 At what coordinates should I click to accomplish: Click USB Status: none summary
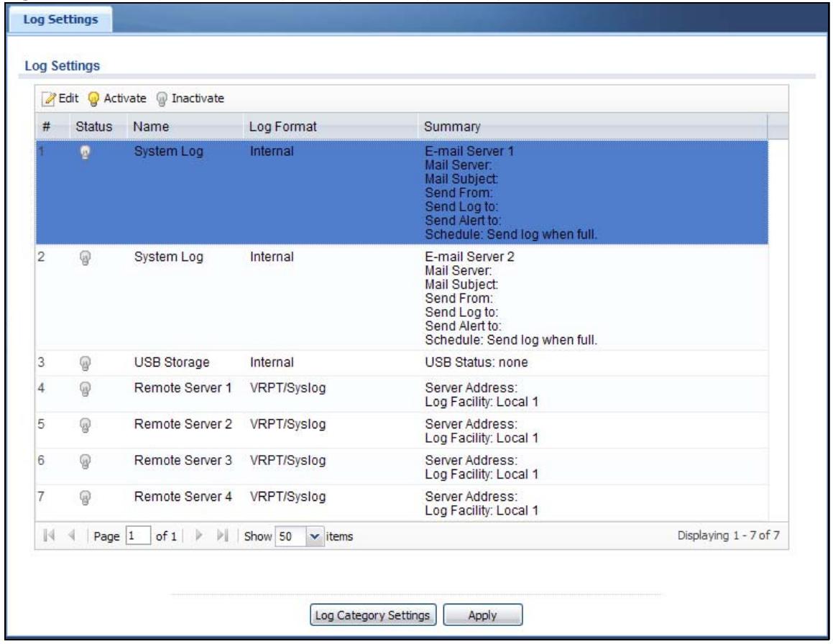477,362
